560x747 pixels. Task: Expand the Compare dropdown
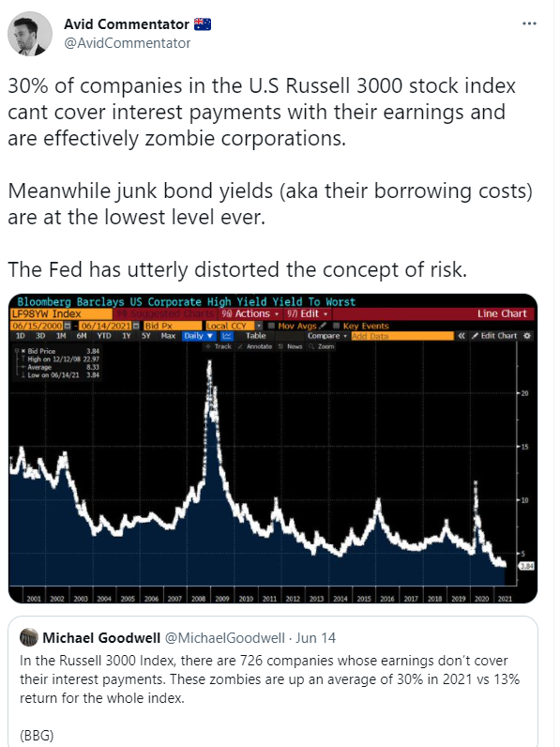click(x=327, y=336)
